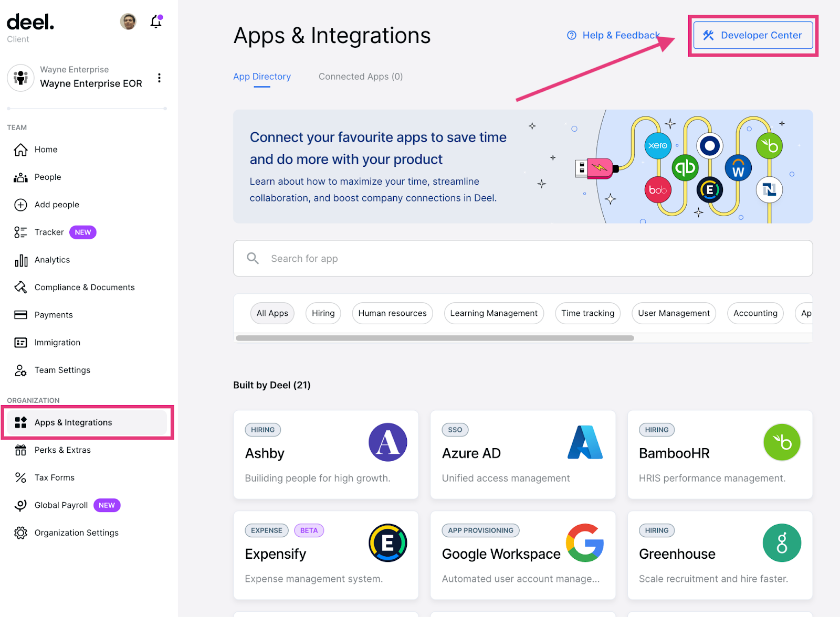Click the Apps & Integrations grid icon

tap(20, 422)
